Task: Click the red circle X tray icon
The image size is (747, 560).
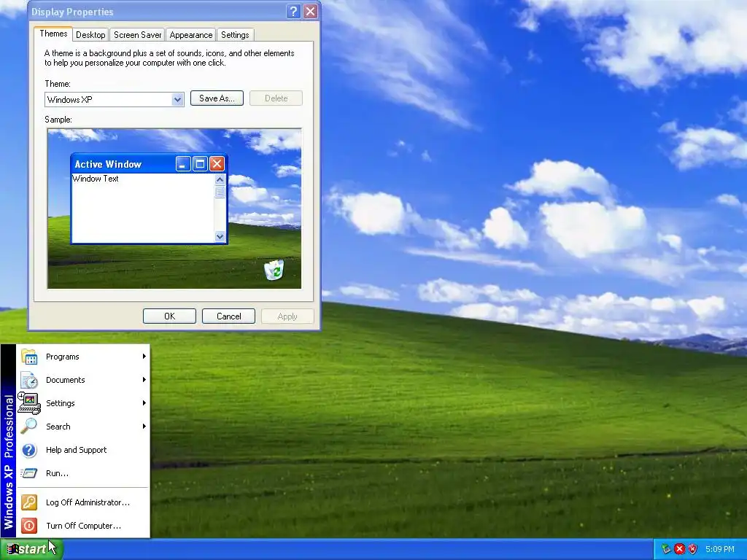Action: coord(679,549)
